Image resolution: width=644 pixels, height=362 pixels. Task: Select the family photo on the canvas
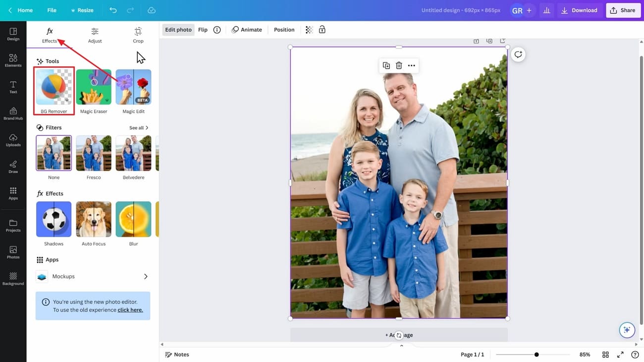tap(399, 183)
